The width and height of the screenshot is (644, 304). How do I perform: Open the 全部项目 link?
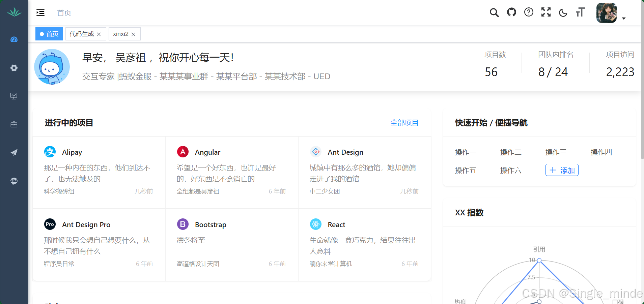point(404,123)
